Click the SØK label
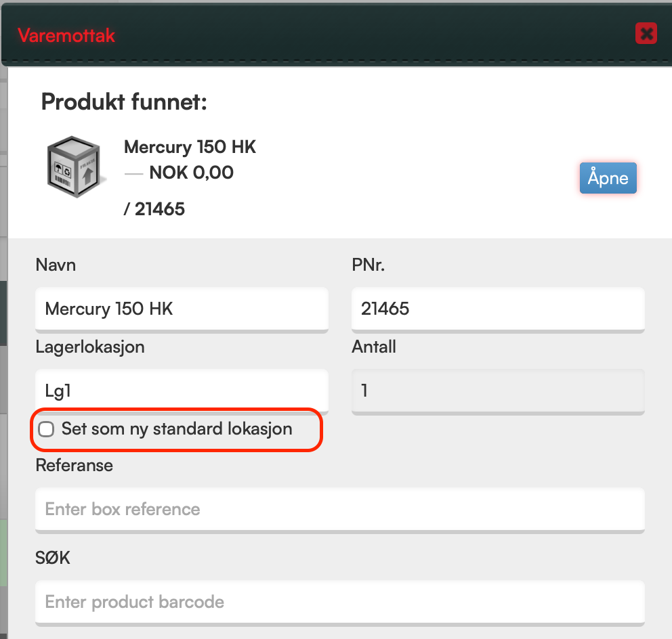The height and width of the screenshot is (639, 672). click(53, 558)
